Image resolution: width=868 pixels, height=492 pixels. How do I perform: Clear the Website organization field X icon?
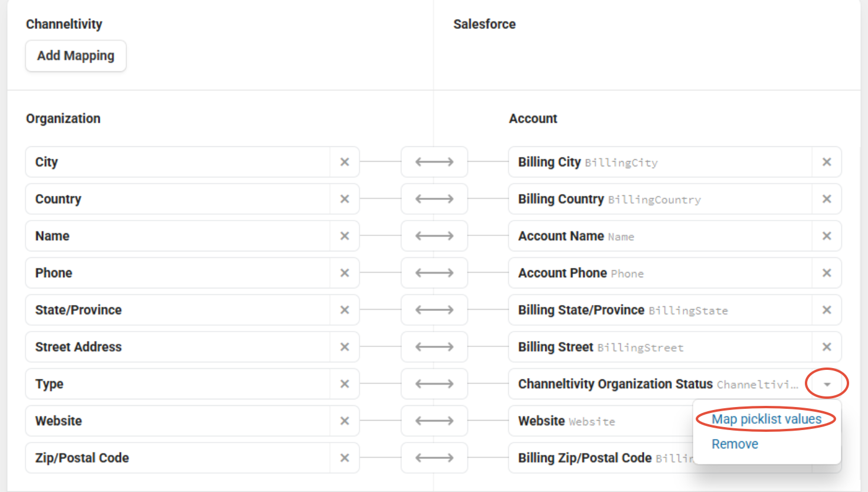(x=345, y=421)
